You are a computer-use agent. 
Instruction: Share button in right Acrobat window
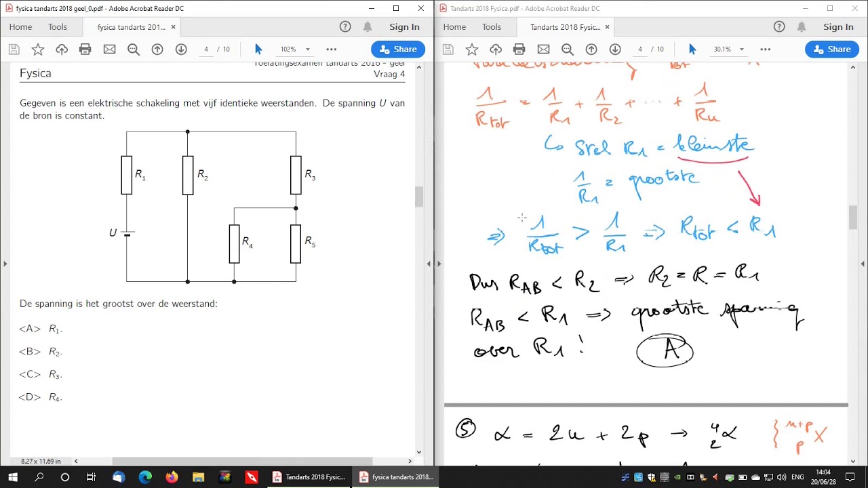832,49
